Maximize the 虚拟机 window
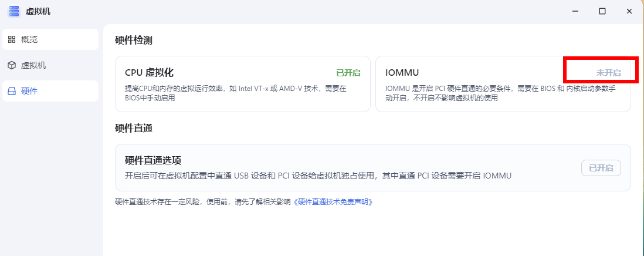 click(x=602, y=11)
